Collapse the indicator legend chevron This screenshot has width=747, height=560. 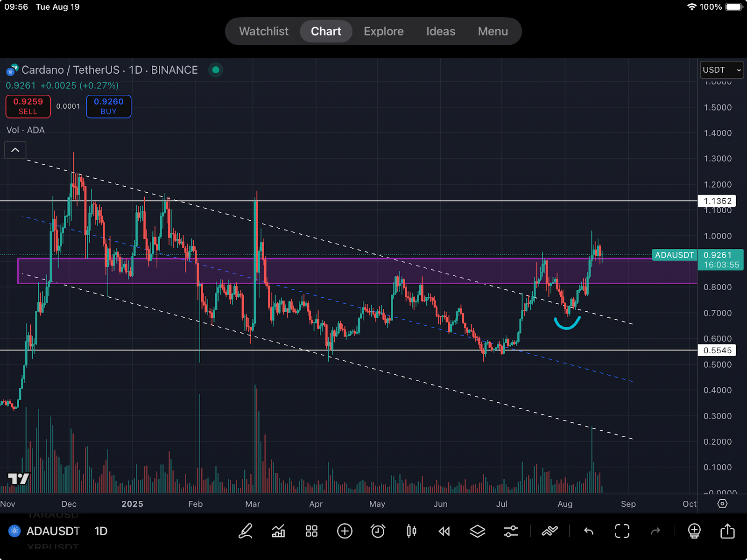[15, 150]
